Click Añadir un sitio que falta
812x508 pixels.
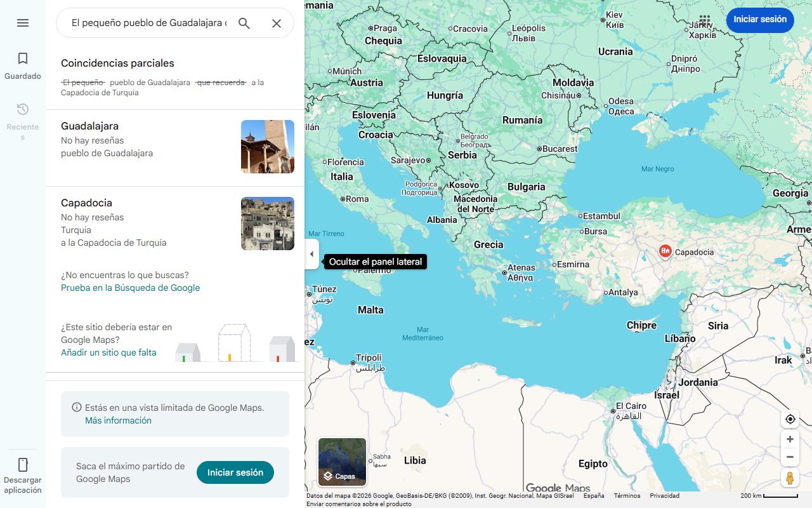pos(108,352)
